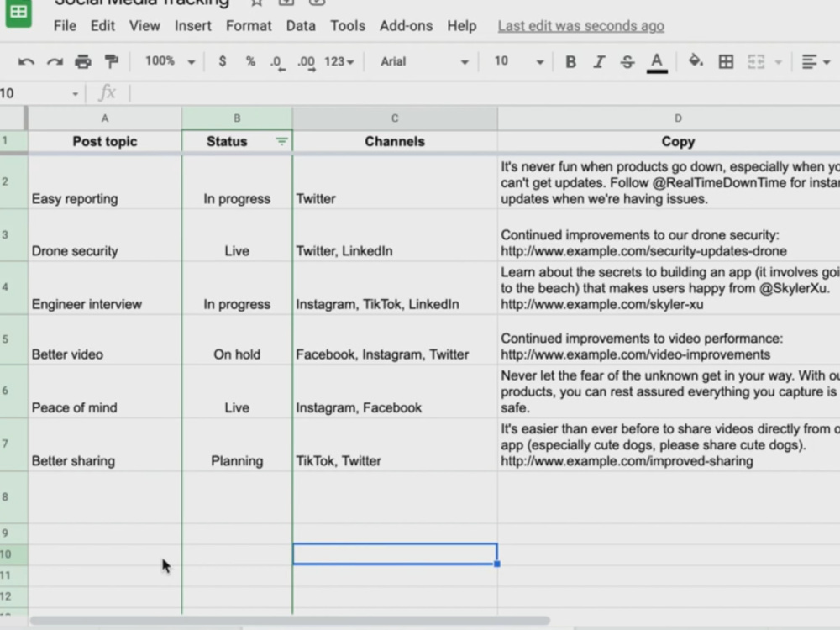Open the Arial font dropdown

423,61
